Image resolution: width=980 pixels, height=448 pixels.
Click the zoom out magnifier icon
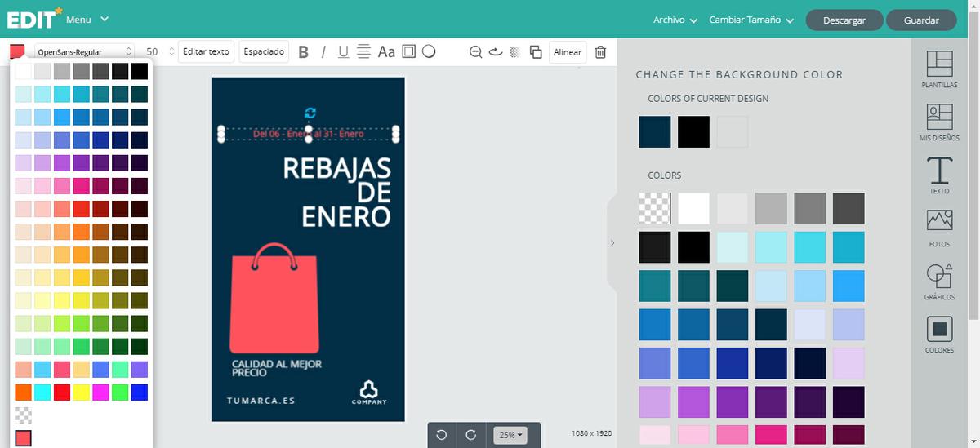(x=476, y=52)
